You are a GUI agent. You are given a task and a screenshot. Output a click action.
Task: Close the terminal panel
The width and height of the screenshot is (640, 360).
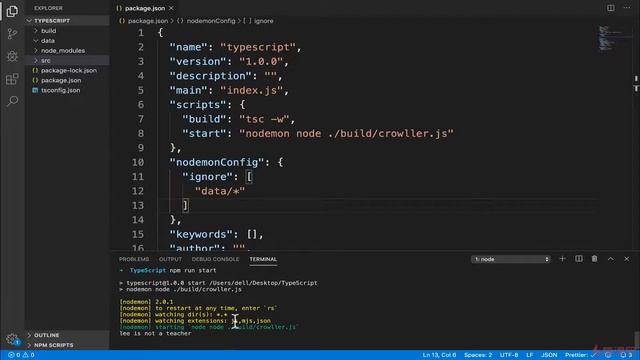(627, 259)
